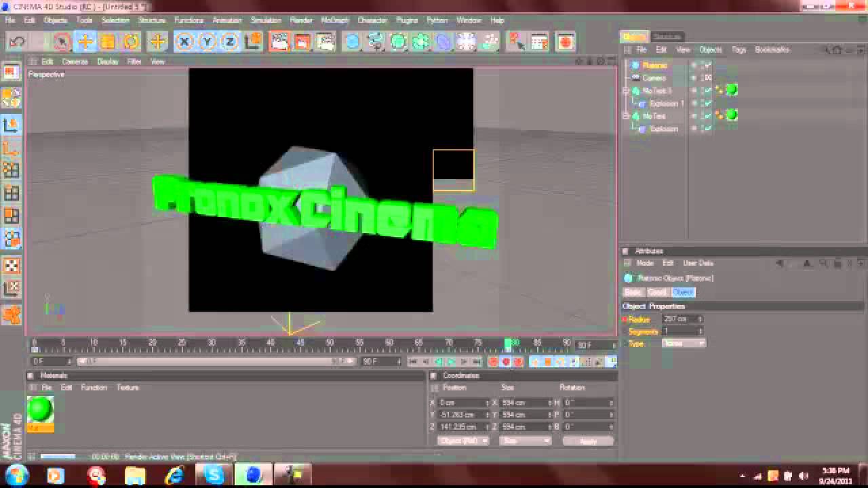
Task: Activate the Rotate tool
Action: click(x=131, y=42)
